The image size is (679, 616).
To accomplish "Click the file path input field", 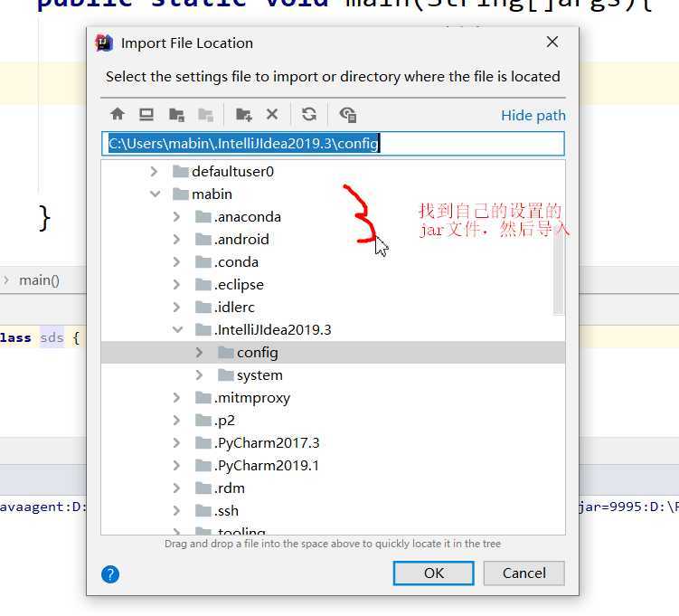I will (333, 144).
